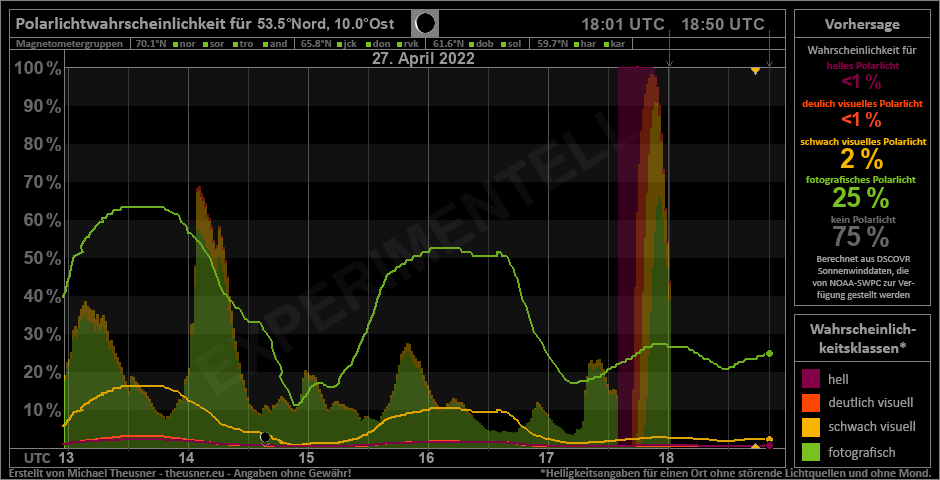Click the 25 % fotografisches Polarlicht value
Image resolution: width=940 pixels, height=480 pixels.
pyautogui.click(x=861, y=197)
